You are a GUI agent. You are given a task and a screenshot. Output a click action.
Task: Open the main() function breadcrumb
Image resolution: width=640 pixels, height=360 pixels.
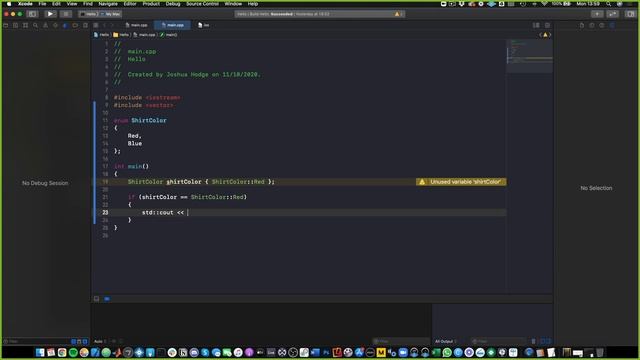click(169, 35)
